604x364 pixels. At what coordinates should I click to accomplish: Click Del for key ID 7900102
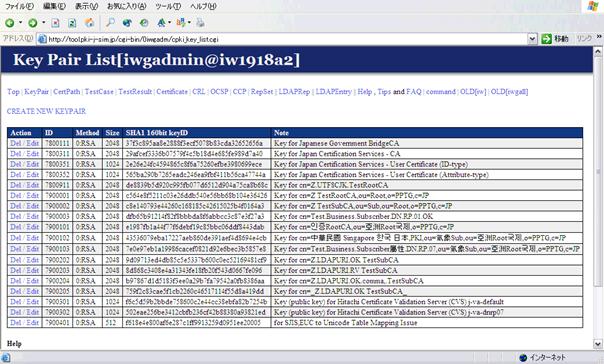tap(15, 238)
